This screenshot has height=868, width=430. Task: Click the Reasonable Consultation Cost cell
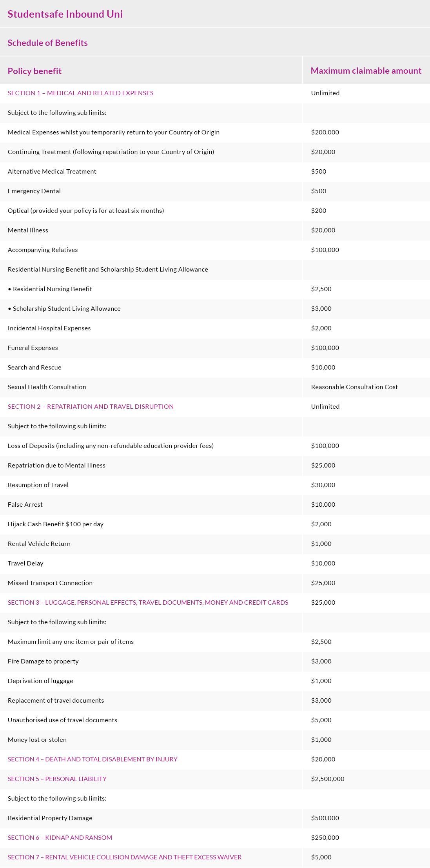[x=354, y=387]
